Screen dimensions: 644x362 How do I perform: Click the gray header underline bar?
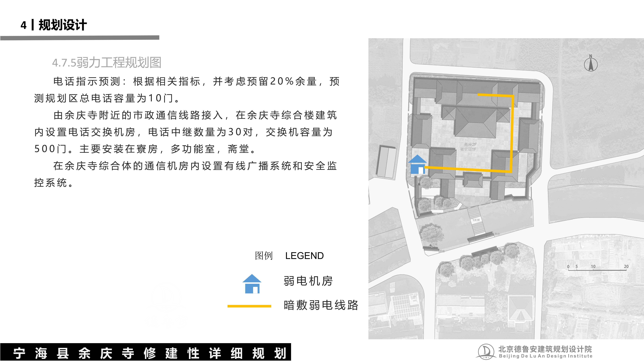click(80, 38)
